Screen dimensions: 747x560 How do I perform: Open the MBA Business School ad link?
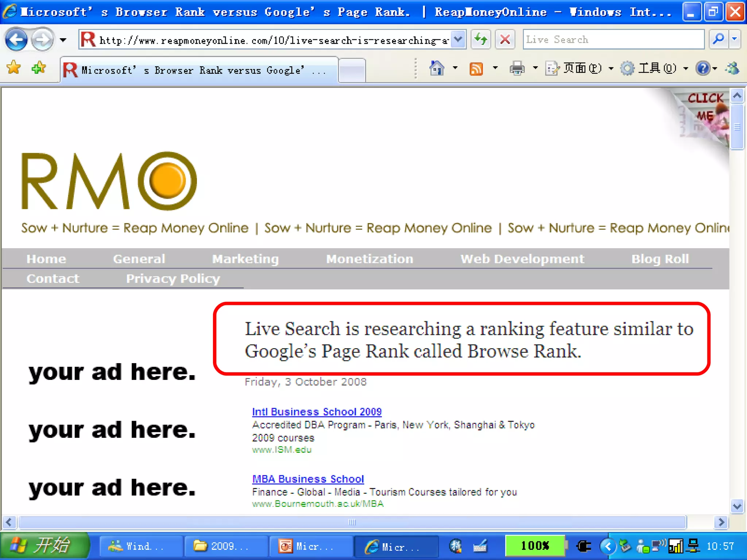pos(308,479)
